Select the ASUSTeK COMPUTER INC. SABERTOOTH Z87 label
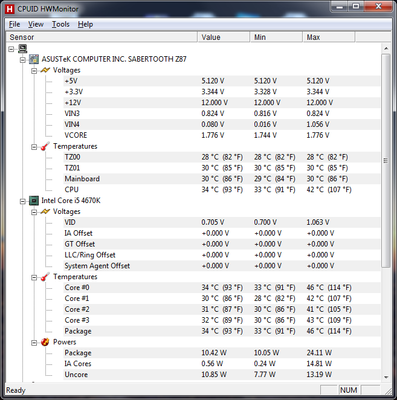 click(x=114, y=59)
